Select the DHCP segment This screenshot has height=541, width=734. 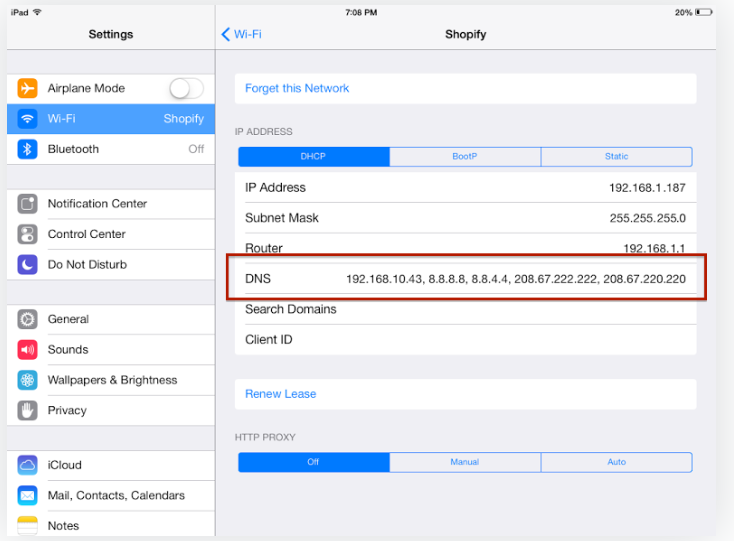314,156
